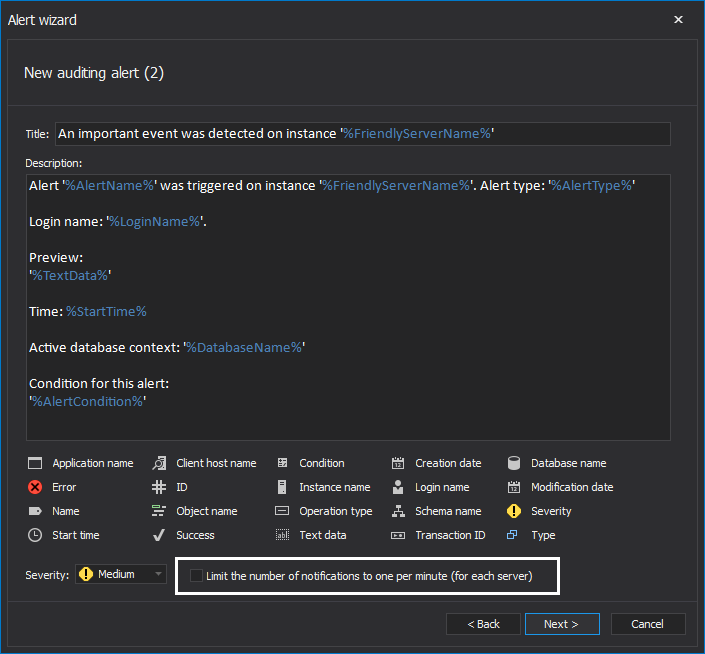
Task: Click the 'Transaction ID' label
Action: point(451,535)
